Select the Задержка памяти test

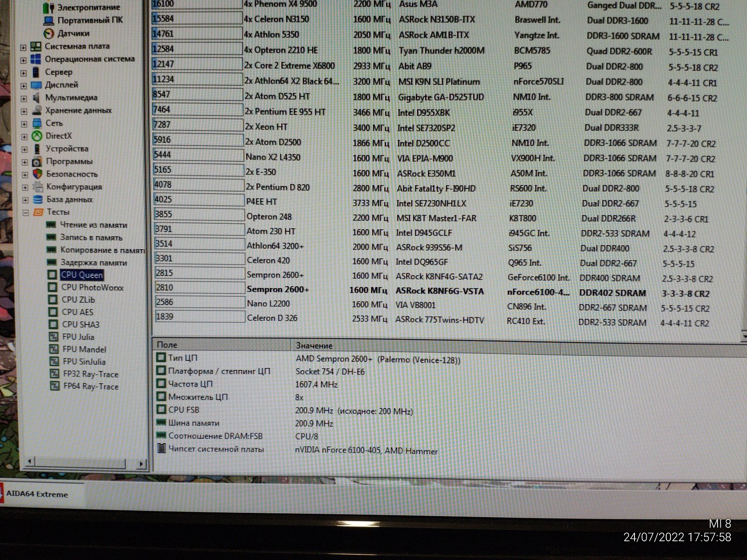94,263
